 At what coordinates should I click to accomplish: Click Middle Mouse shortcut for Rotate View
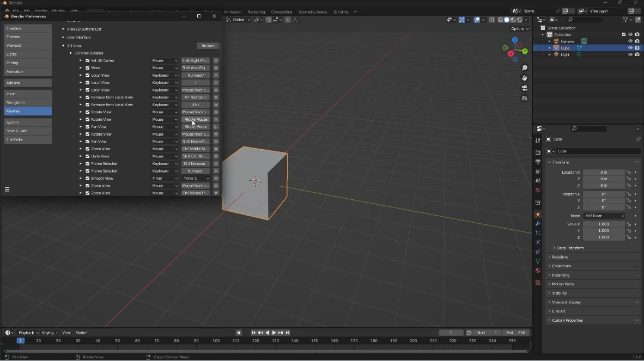coord(196,120)
